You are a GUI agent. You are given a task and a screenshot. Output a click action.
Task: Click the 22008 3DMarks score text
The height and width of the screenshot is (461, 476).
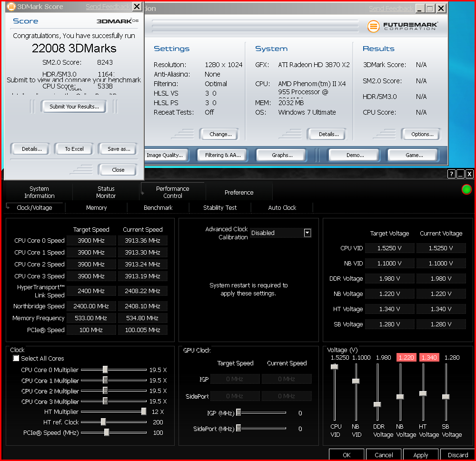coord(74,49)
